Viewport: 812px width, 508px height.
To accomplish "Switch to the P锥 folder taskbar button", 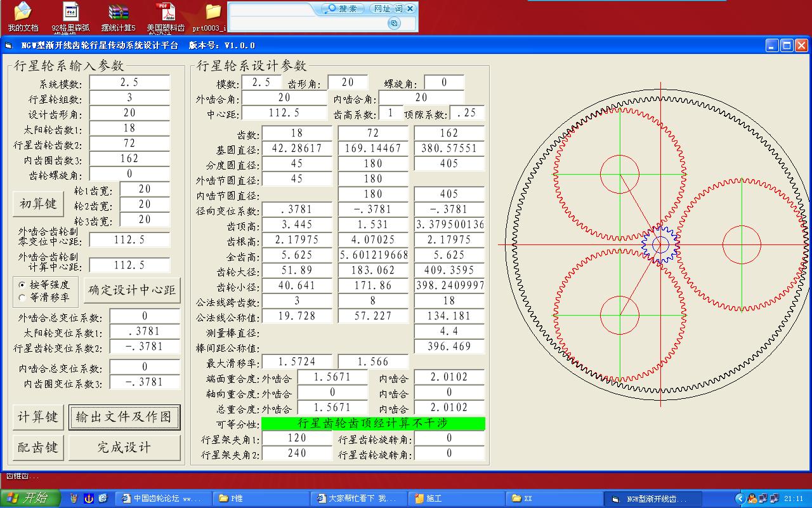I will click(x=260, y=498).
